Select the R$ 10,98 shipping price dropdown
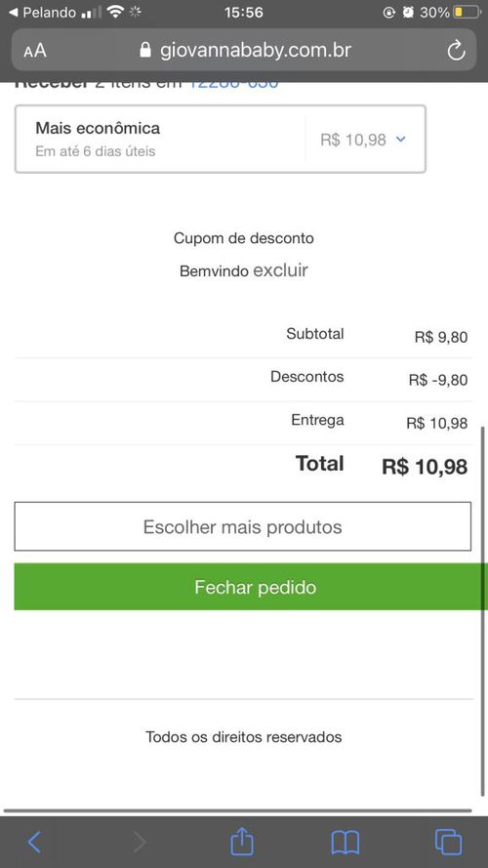Viewport: 488px width, 868px height. click(x=363, y=139)
